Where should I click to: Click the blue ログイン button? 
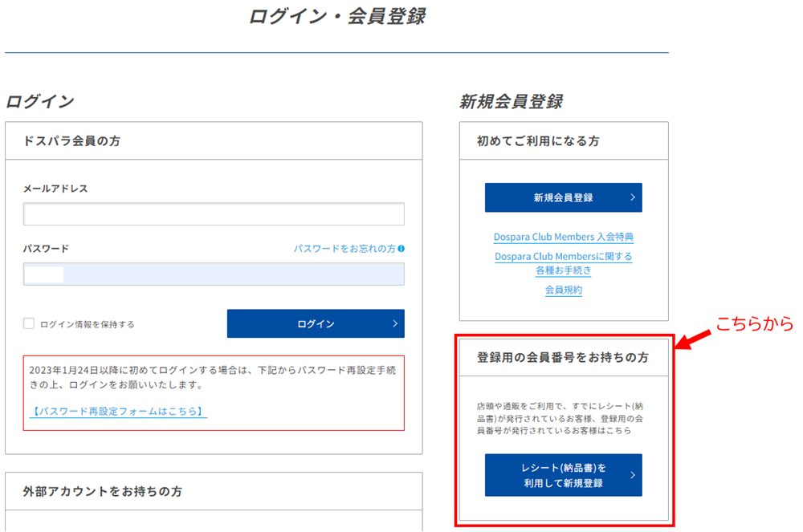[x=316, y=323]
